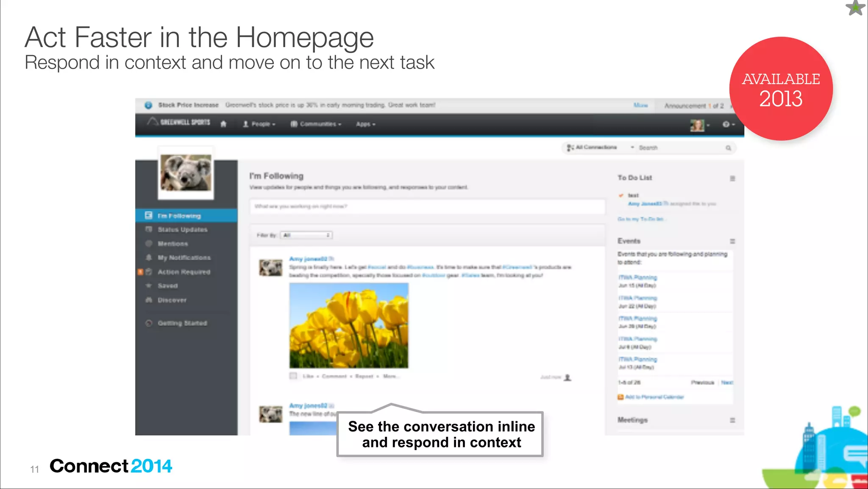Screen dimensions: 868x489
Task: Open Amy Jones name on second post
Action: tap(308, 405)
